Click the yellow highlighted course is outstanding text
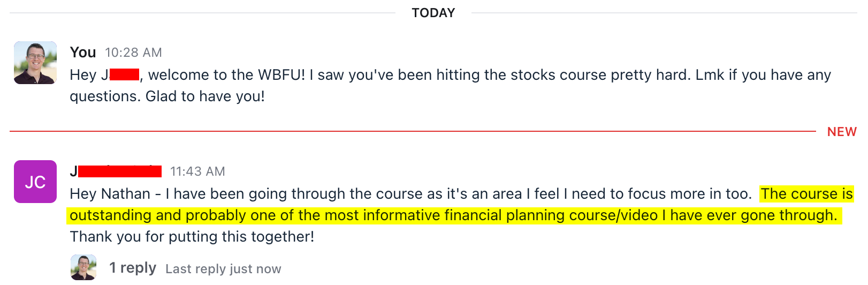 point(452,215)
